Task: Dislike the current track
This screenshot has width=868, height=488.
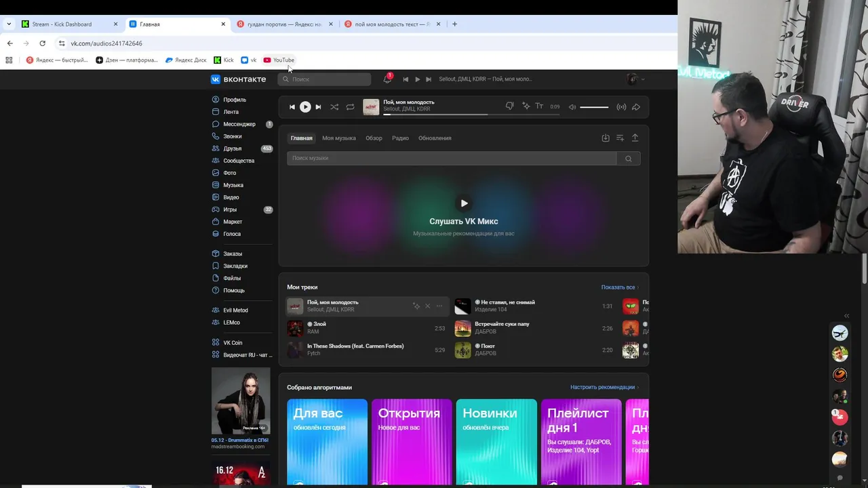Action: (x=509, y=106)
